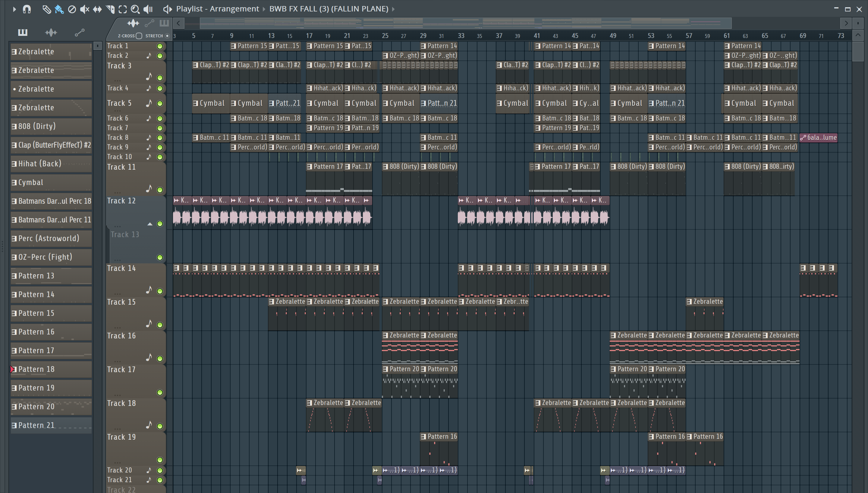Open menu of first OZ-P..ght) clip

pos(385,55)
